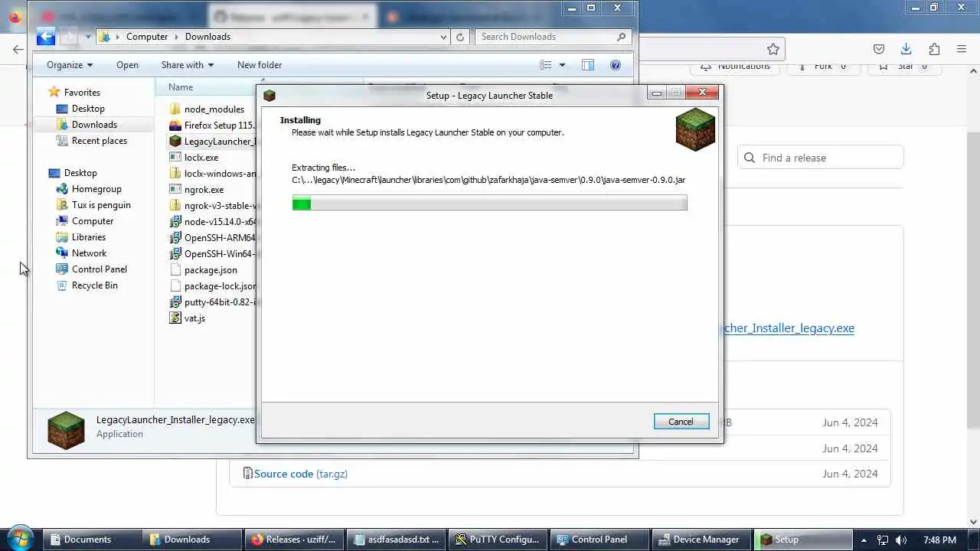Screen dimensions: 980x551
Task: Go back in Explorer using the blue back arrow
Action: point(46,36)
